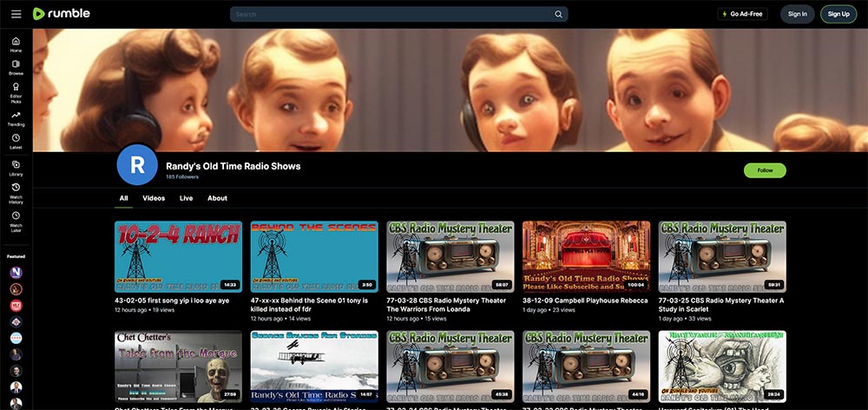Viewport: 868px width, 410px height.
Task: Open Library in the sidebar
Action: (16, 168)
